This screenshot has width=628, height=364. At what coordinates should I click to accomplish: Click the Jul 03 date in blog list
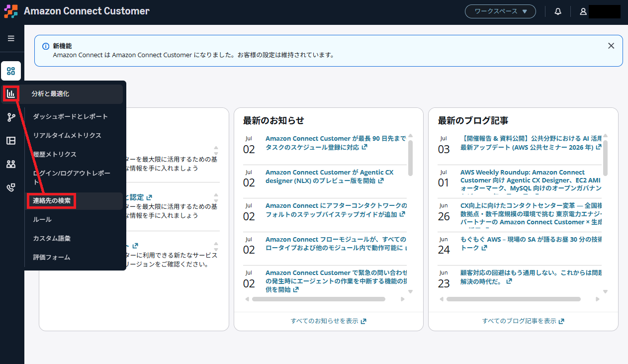(x=444, y=145)
